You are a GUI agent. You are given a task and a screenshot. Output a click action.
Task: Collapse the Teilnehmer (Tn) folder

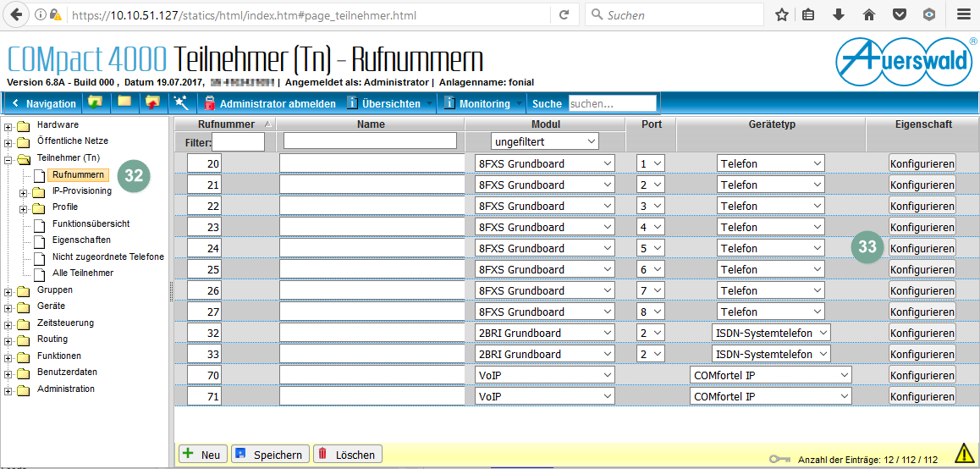click(8, 158)
